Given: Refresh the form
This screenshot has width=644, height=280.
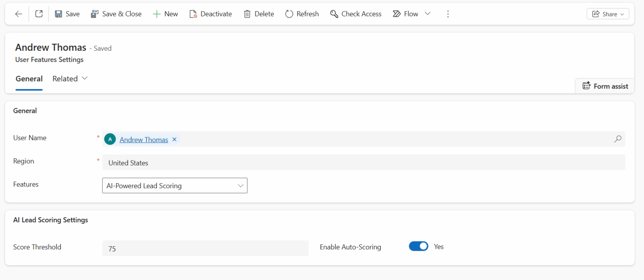Looking at the screenshot, I should [x=302, y=14].
